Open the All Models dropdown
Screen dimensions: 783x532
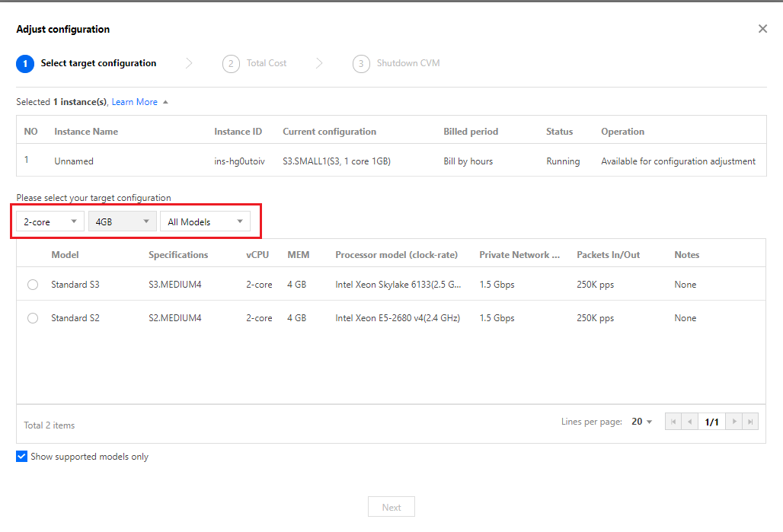(x=205, y=222)
